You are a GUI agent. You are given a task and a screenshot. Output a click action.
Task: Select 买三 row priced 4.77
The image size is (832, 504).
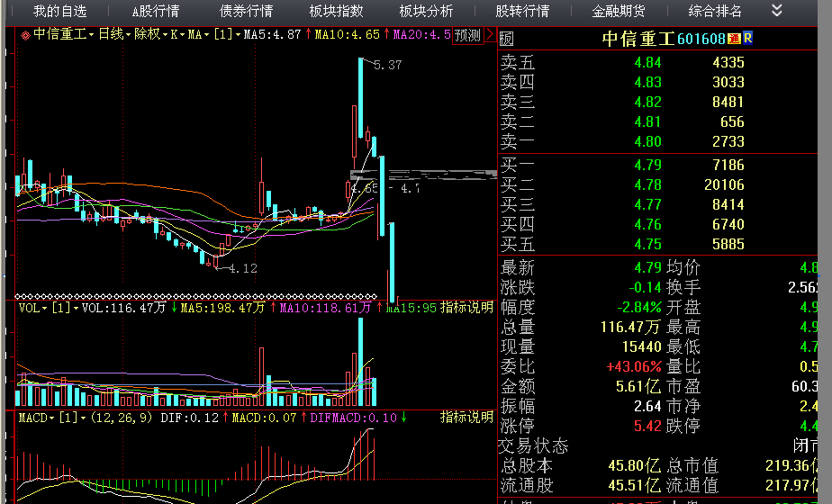pyautogui.click(x=657, y=205)
